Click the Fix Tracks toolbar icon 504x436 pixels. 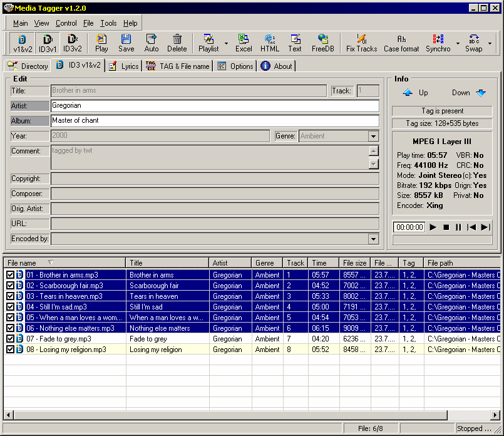tap(361, 43)
